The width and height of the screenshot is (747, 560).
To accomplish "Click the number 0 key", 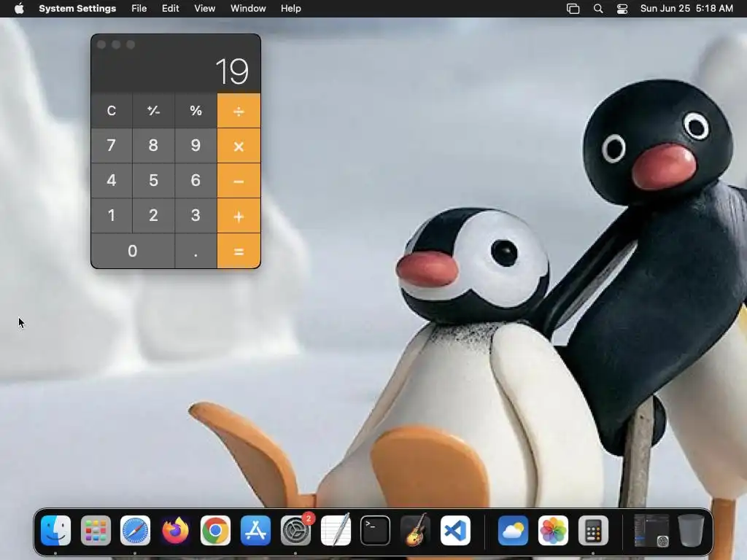I will pos(133,251).
